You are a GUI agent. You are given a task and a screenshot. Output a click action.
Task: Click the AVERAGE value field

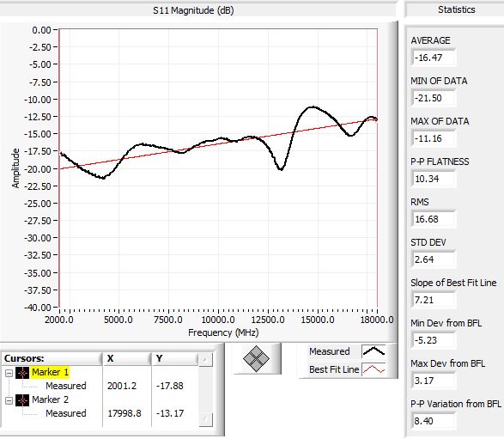tap(434, 58)
